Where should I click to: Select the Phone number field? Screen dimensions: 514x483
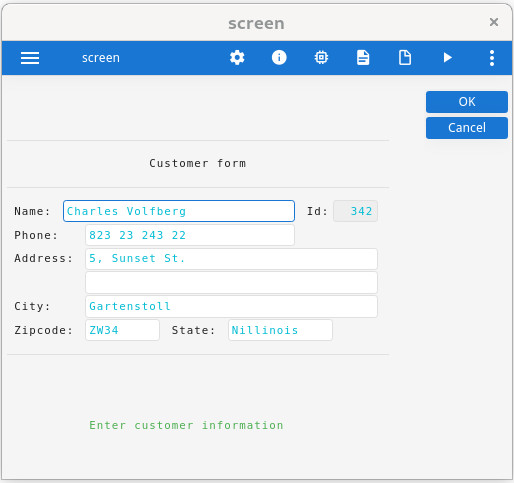pyautogui.click(x=190, y=235)
